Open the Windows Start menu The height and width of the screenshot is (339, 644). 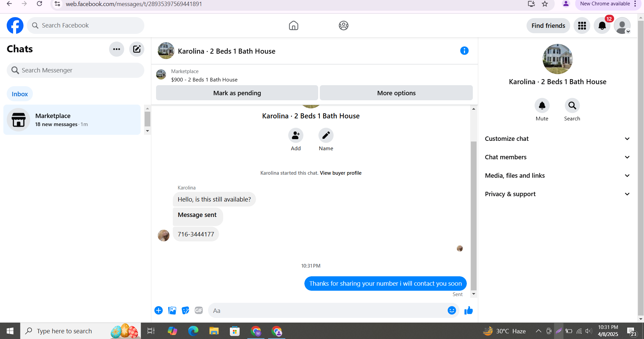(x=10, y=331)
